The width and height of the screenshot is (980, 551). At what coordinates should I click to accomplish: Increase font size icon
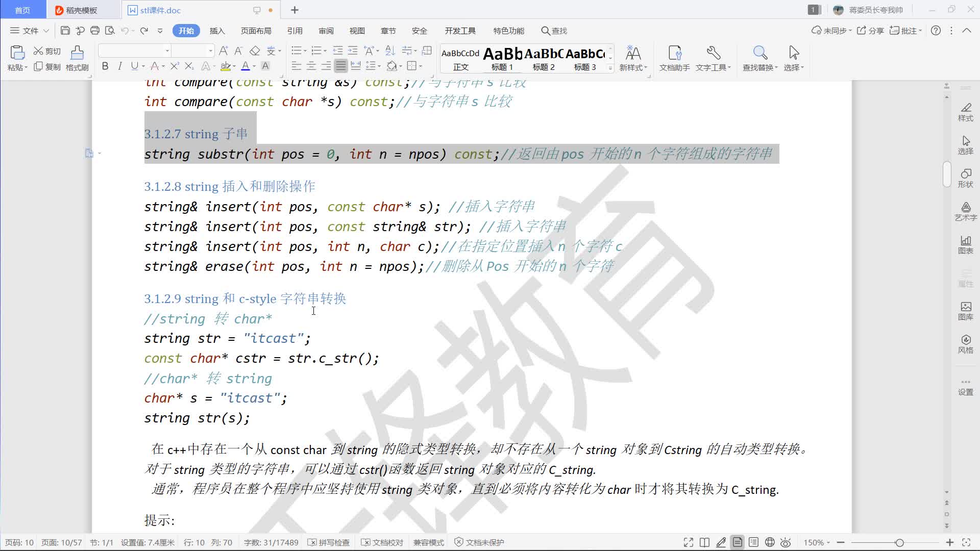pos(223,51)
